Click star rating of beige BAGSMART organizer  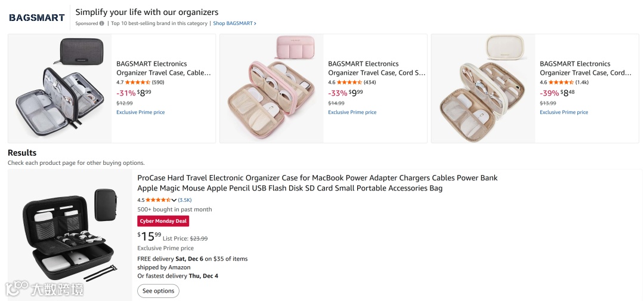pyautogui.click(x=561, y=82)
